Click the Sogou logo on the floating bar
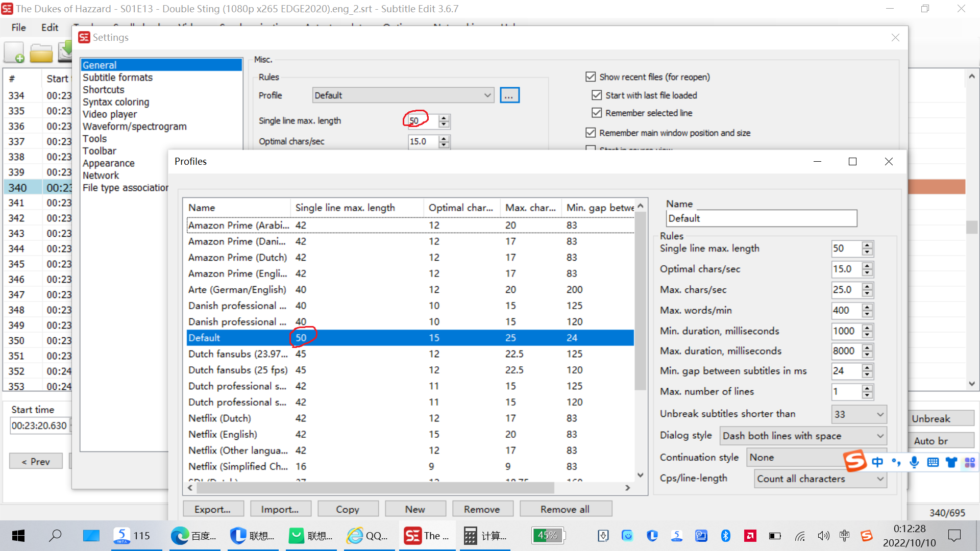Screen dimensions: 980x551 point(855,462)
